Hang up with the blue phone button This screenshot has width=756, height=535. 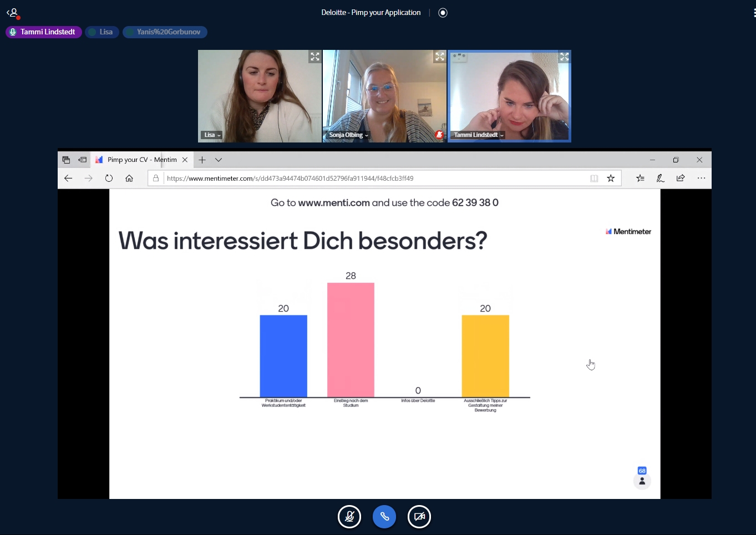point(384,517)
